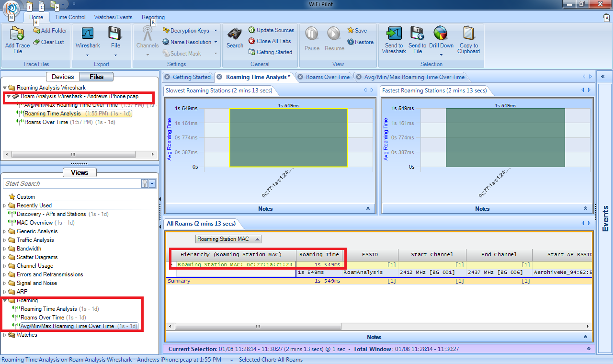This screenshot has height=364, width=613.
Task: Collapse the Roaming views folder
Action: (5, 300)
